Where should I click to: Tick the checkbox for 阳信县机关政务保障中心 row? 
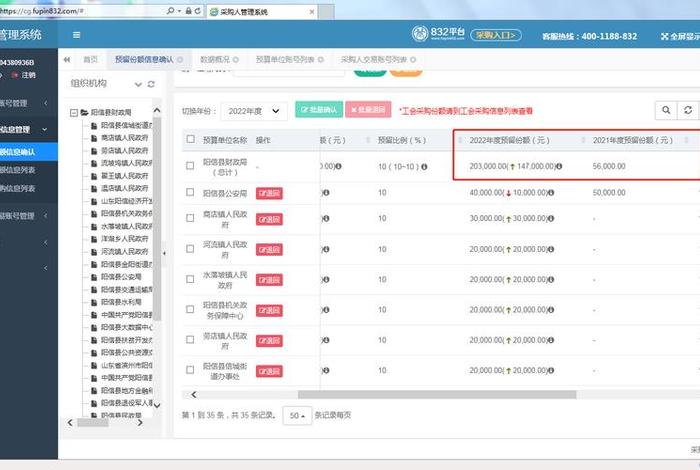[190, 309]
